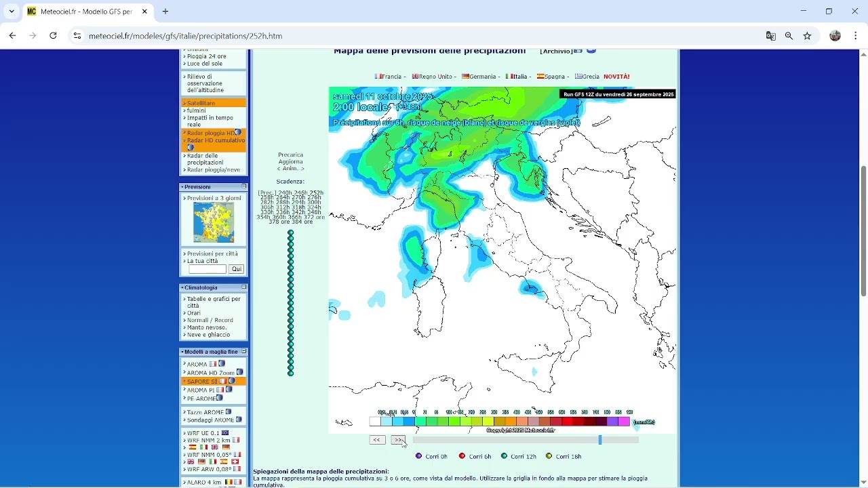The image size is (868, 488).
Task: Click the forecast timeline slider handle
Action: [600, 440]
